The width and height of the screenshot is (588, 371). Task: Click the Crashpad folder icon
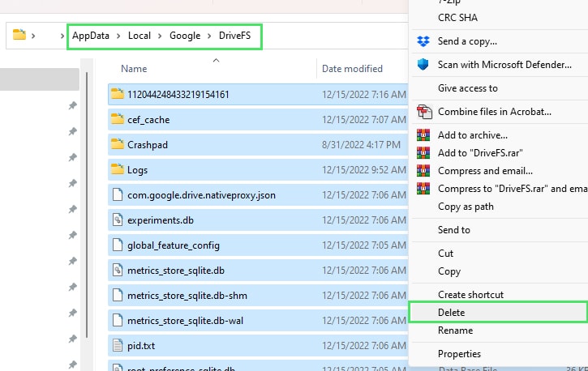tap(118, 144)
